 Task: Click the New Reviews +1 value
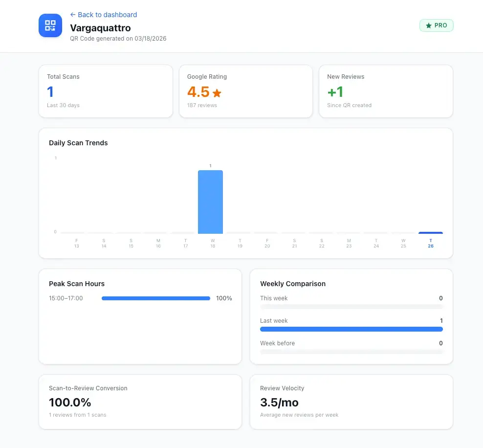tap(335, 92)
